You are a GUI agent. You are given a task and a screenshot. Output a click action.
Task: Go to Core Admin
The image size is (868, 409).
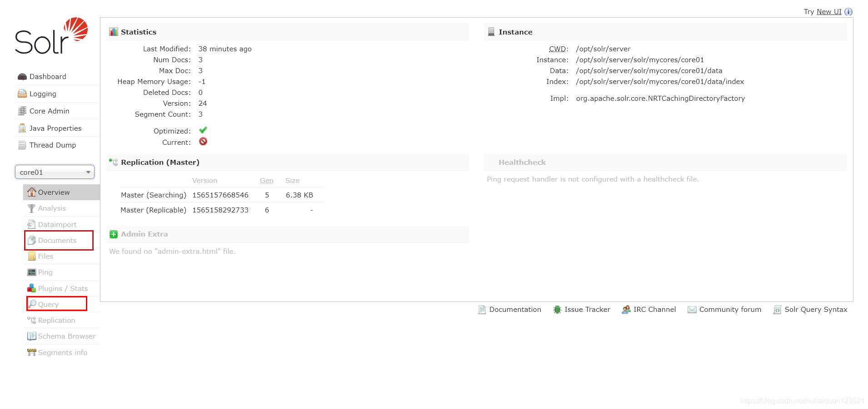[x=50, y=111]
